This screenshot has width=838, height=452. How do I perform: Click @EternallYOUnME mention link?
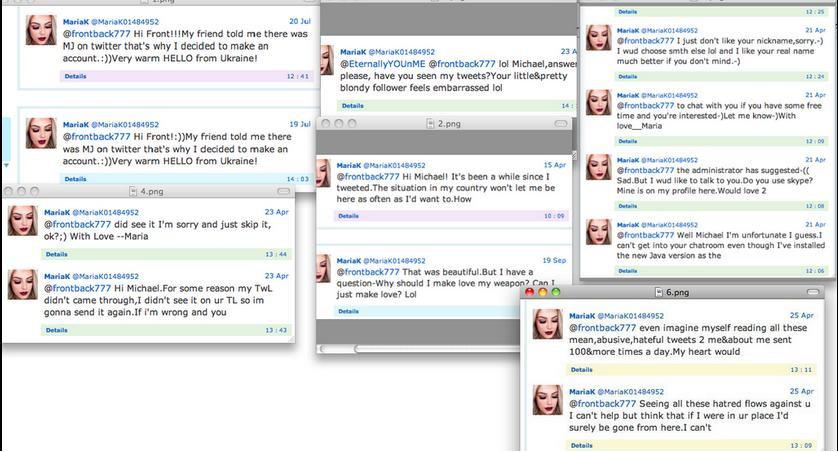(x=383, y=64)
